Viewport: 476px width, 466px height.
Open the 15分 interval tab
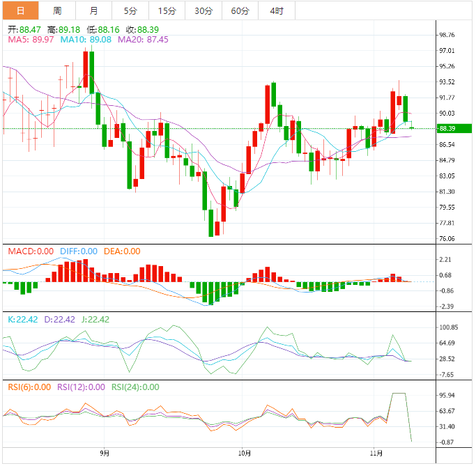(x=167, y=10)
